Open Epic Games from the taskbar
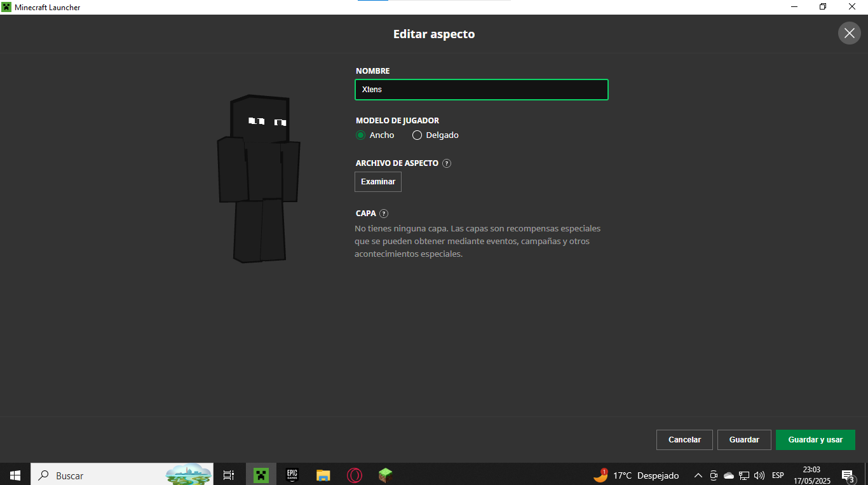 point(292,475)
